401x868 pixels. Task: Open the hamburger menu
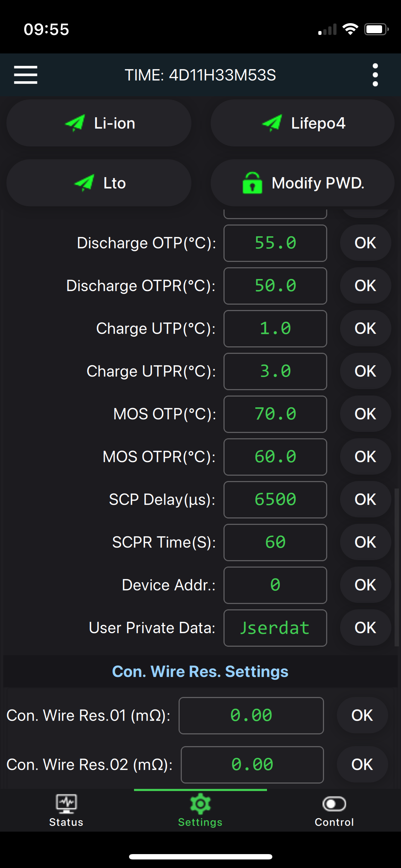pos(26,75)
